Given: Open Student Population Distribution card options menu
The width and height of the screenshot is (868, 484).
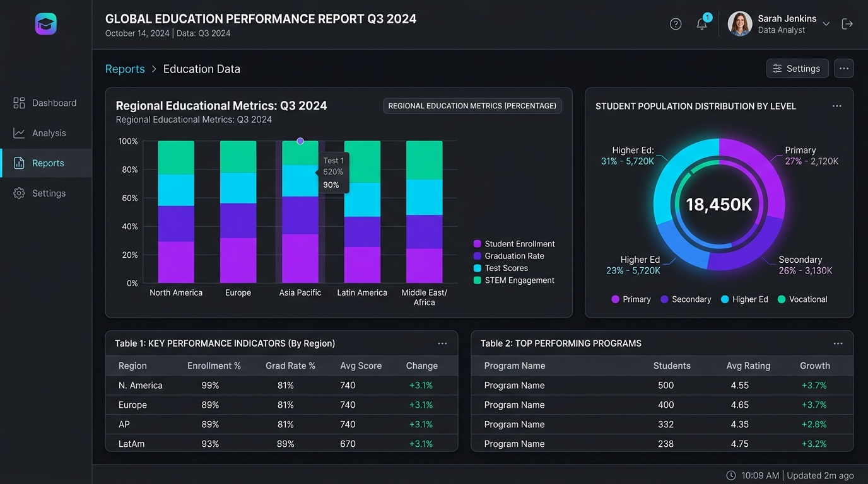Looking at the screenshot, I should point(837,106).
